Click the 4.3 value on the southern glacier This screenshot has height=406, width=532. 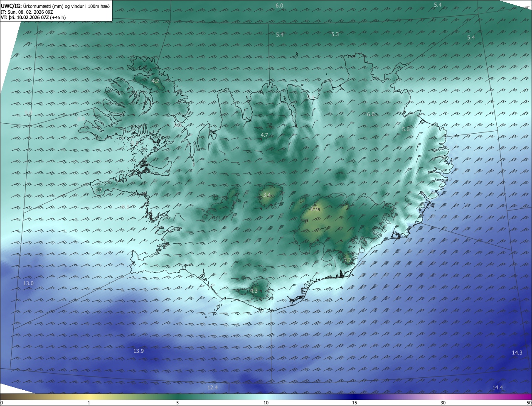click(254, 291)
